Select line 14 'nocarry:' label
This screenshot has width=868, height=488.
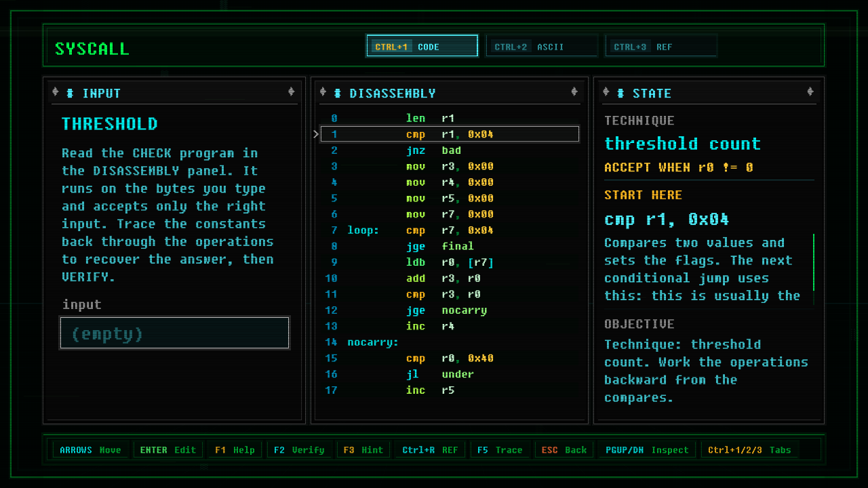tap(450, 342)
